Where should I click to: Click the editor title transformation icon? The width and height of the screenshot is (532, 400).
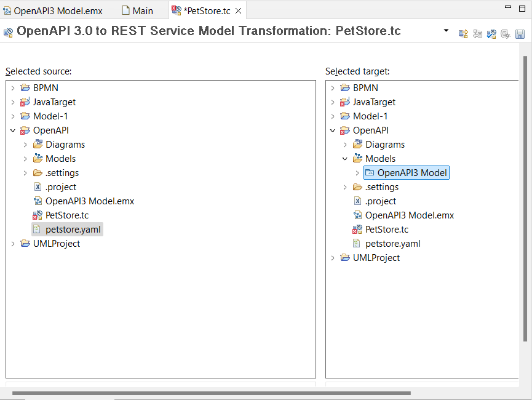[x=8, y=33]
